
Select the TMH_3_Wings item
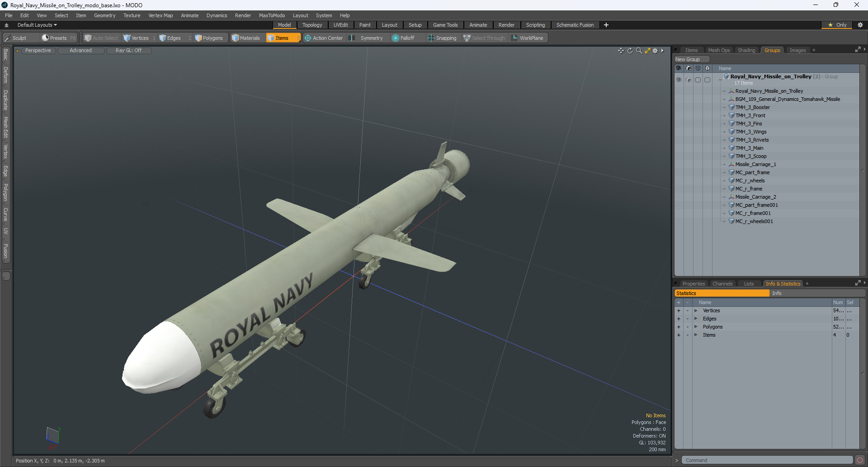750,132
